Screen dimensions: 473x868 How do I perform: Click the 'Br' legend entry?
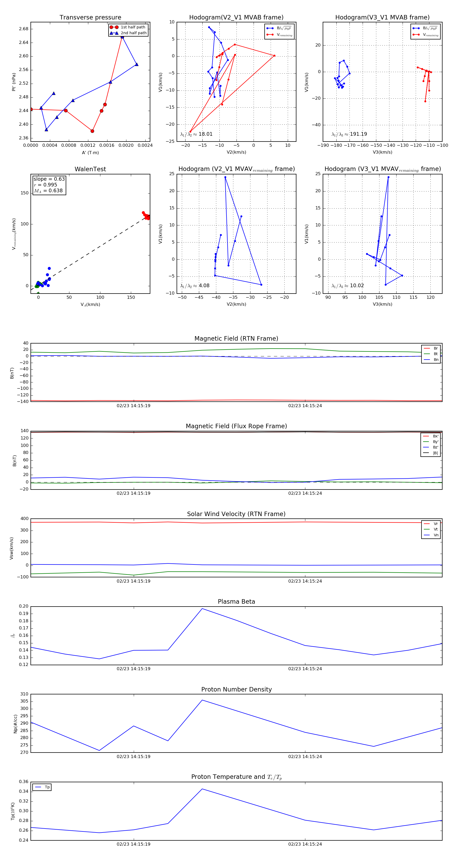click(x=431, y=349)
